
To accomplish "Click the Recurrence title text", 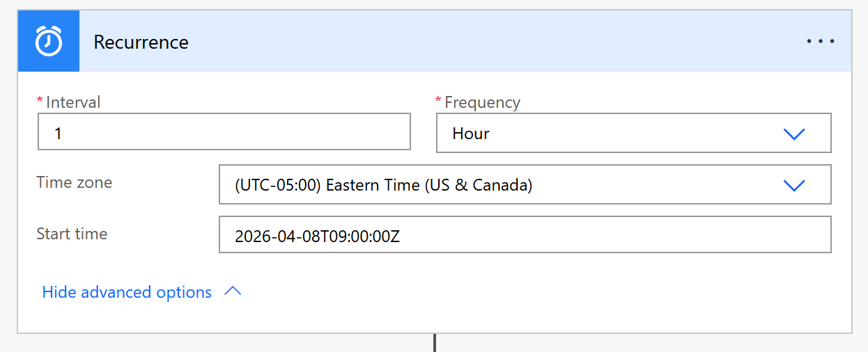I will [141, 42].
